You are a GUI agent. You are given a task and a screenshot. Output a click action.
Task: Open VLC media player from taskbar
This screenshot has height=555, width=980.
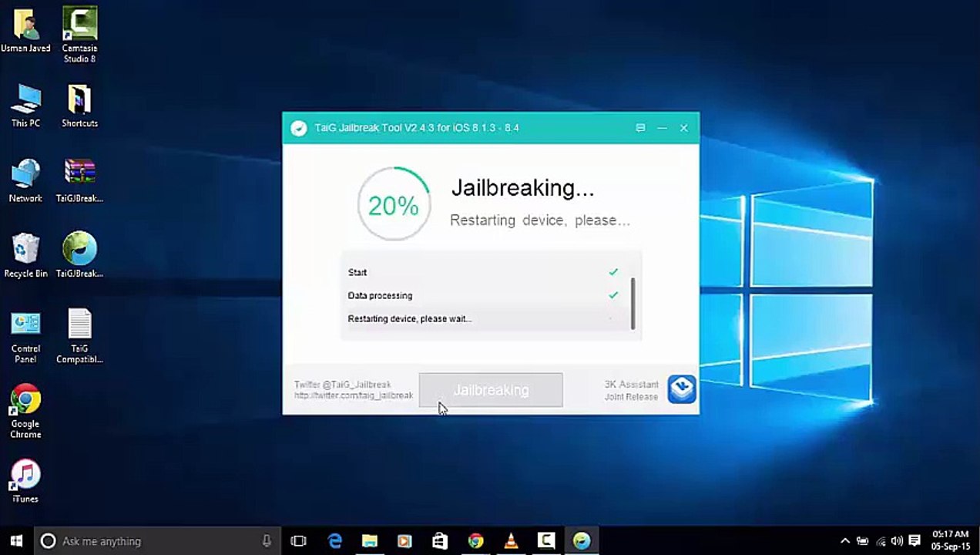511,541
